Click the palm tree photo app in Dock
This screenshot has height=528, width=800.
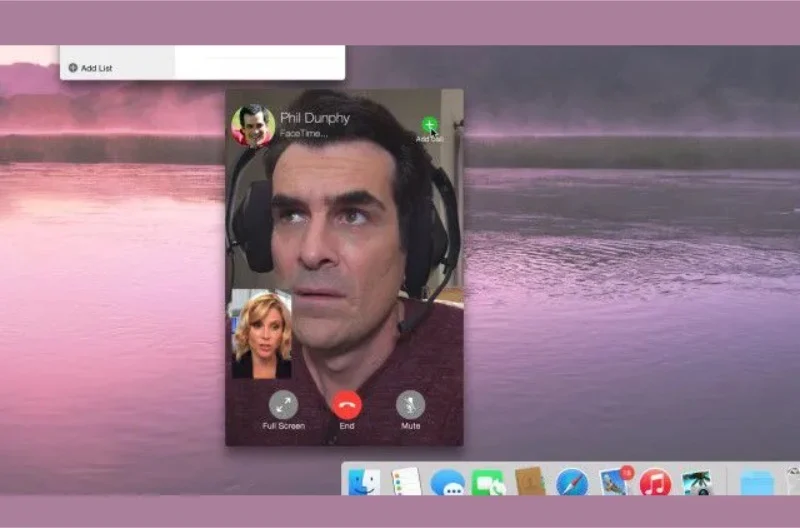(x=696, y=483)
